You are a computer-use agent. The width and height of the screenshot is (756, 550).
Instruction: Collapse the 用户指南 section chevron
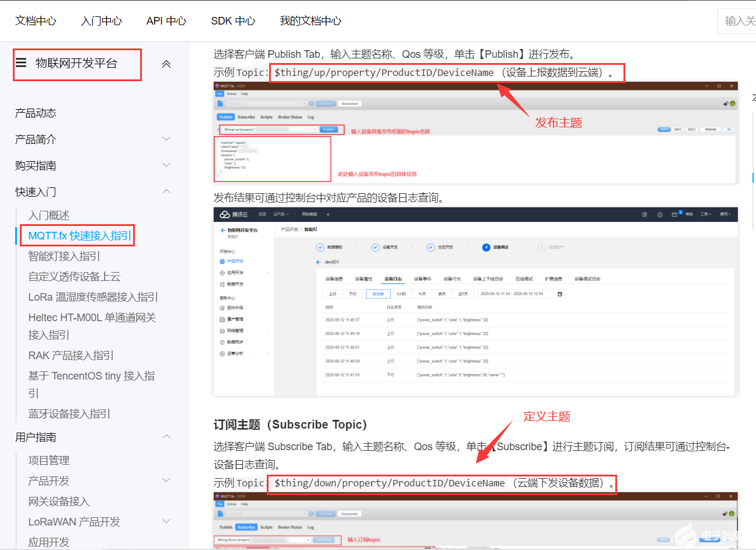166,437
